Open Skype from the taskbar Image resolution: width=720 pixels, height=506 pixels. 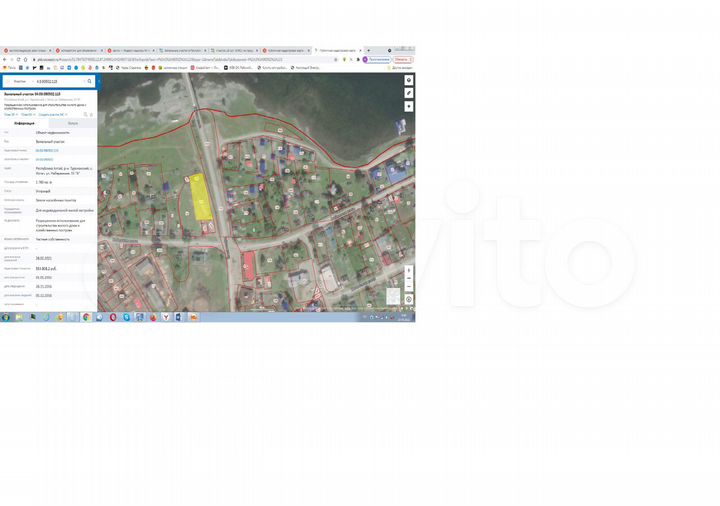click(126, 317)
